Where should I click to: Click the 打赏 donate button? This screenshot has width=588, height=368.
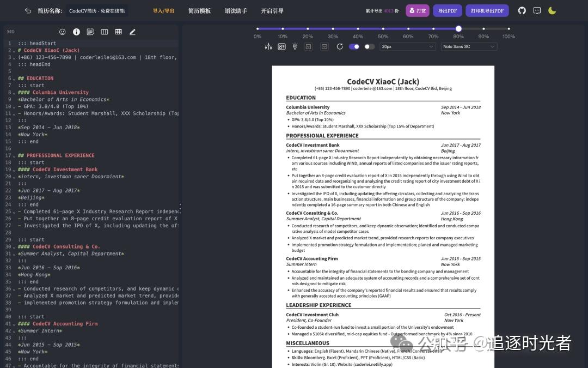pos(417,10)
